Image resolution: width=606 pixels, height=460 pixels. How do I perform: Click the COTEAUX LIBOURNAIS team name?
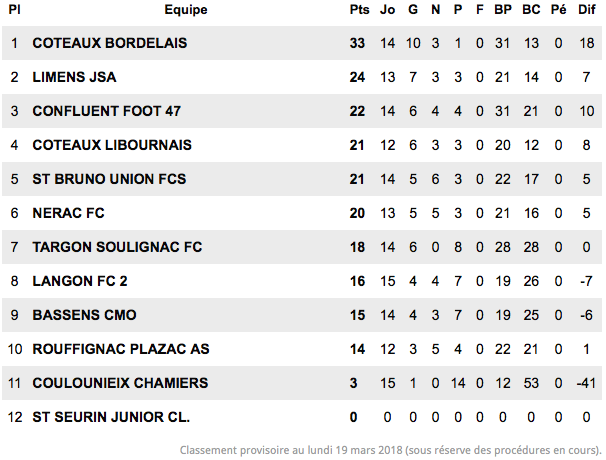112,145
